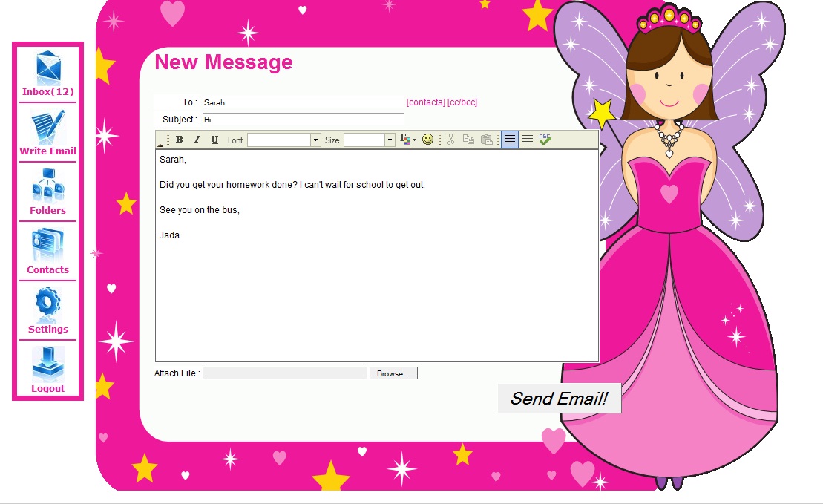Click the cut scissors icon
Image resolution: width=823 pixels, height=504 pixels.
450,140
